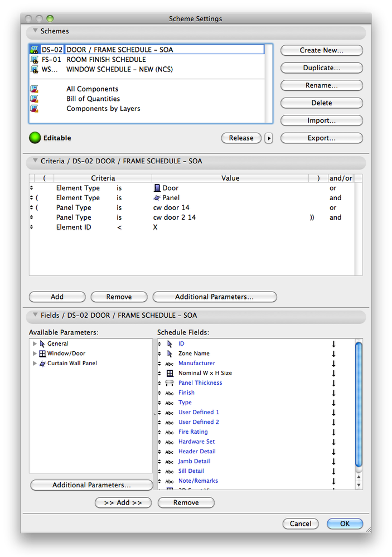Select the User Defined 1 field
Viewport: 392px width, 557px height.
point(199,412)
